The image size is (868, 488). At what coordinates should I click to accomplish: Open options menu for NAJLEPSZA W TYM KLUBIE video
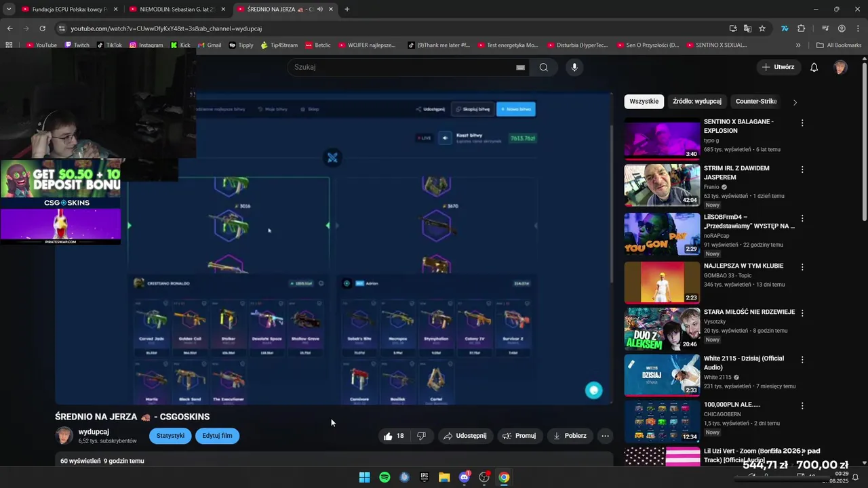[x=802, y=267]
